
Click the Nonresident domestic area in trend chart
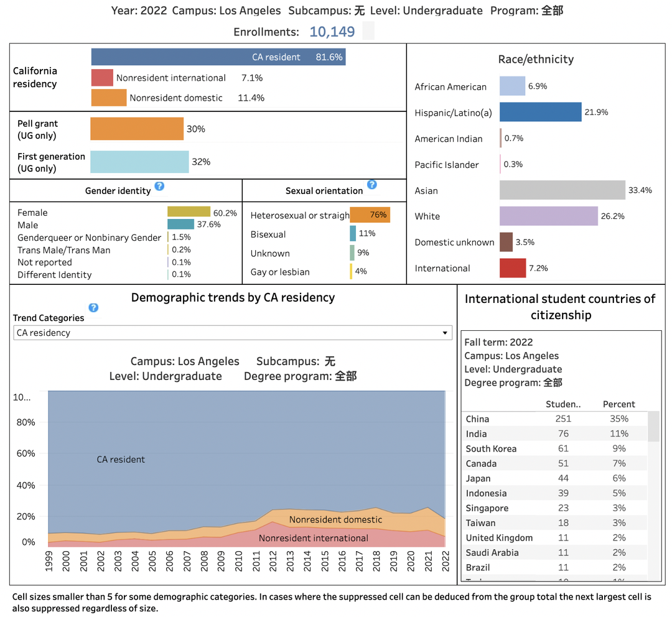pos(335,520)
